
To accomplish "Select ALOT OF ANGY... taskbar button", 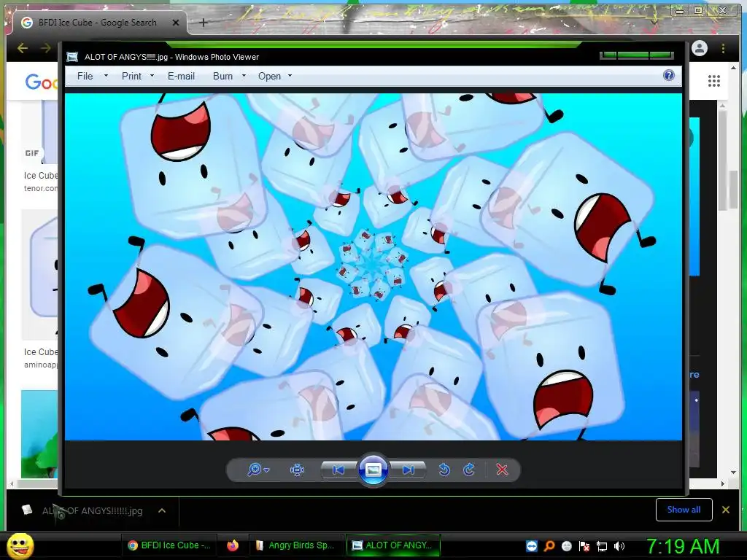I will 393,545.
